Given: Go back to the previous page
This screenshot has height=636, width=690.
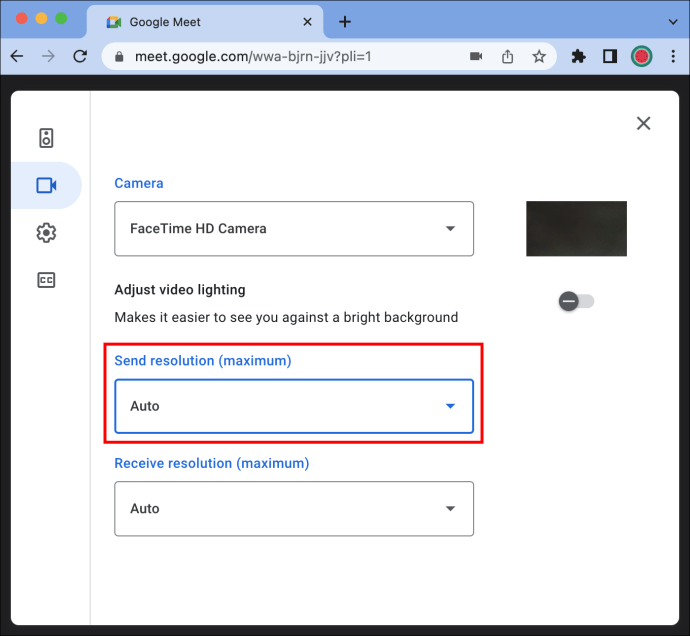Looking at the screenshot, I should (17, 56).
